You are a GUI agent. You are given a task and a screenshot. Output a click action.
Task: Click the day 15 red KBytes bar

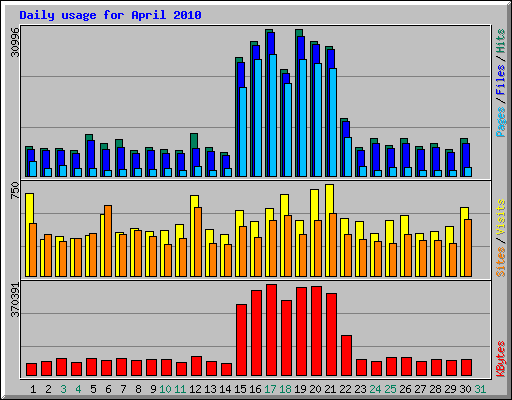point(241,340)
